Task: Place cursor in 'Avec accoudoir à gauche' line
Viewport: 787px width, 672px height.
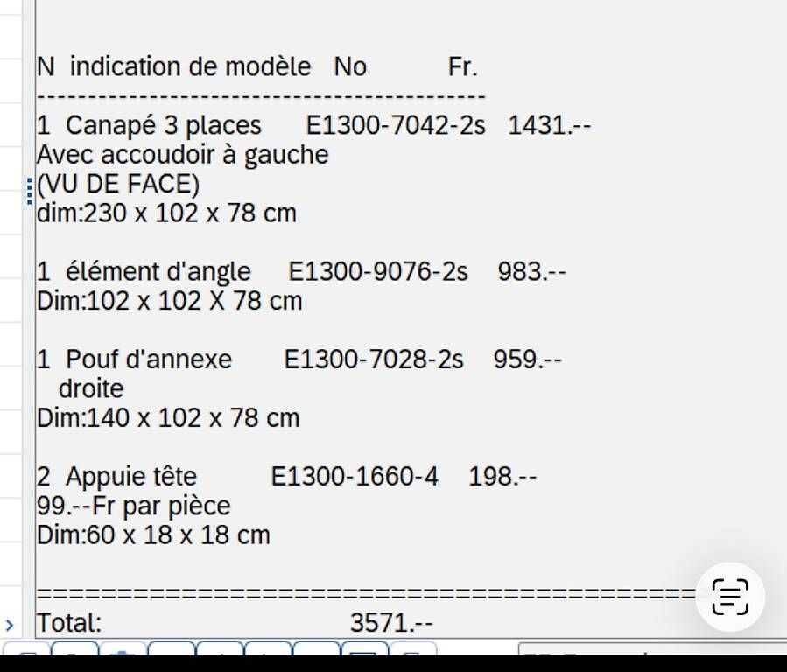Action: (x=182, y=155)
